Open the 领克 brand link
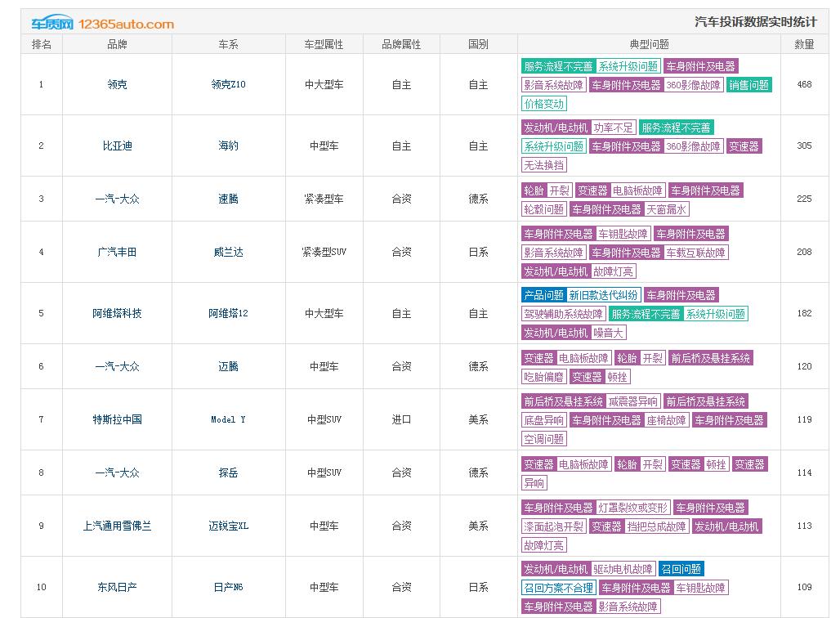This screenshot has height=618, width=840. click(x=117, y=85)
